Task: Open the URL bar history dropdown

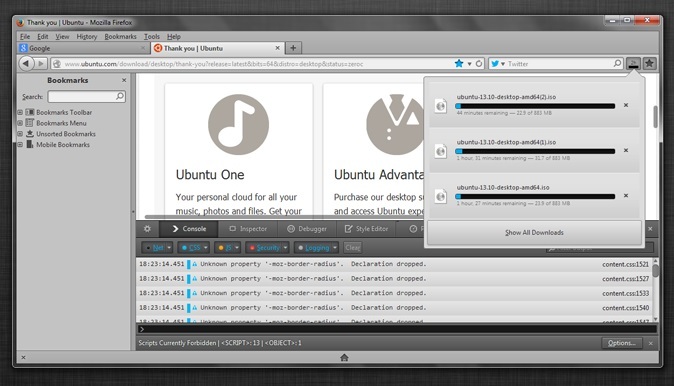Action: [x=469, y=64]
